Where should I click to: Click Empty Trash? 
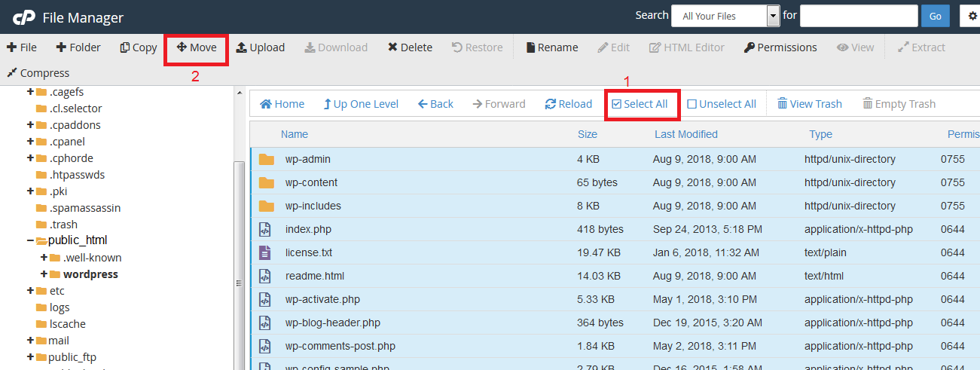[x=899, y=104]
